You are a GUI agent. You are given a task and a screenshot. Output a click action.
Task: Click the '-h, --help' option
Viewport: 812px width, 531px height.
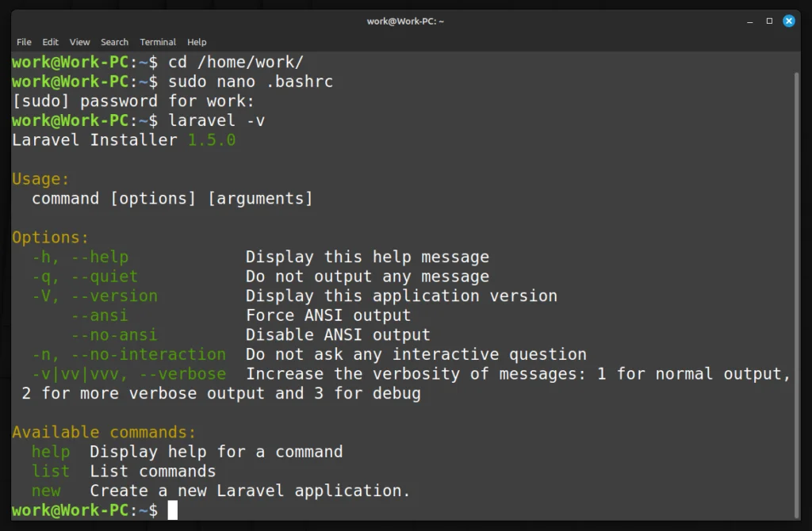[x=80, y=258]
